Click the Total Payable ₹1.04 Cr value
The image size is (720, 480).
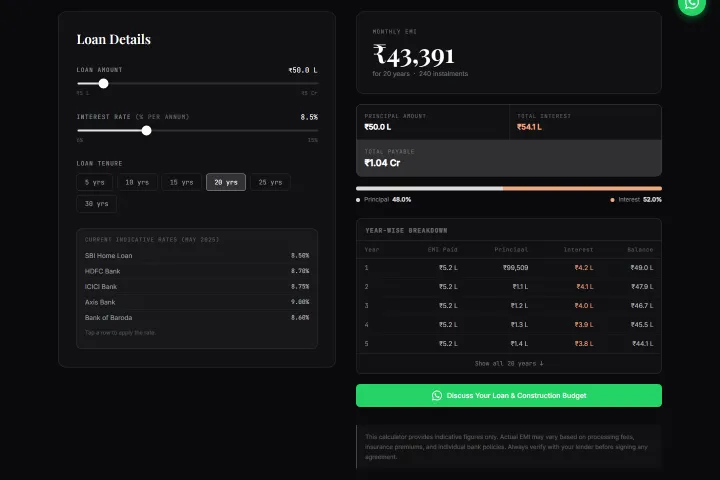pyautogui.click(x=382, y=163)
